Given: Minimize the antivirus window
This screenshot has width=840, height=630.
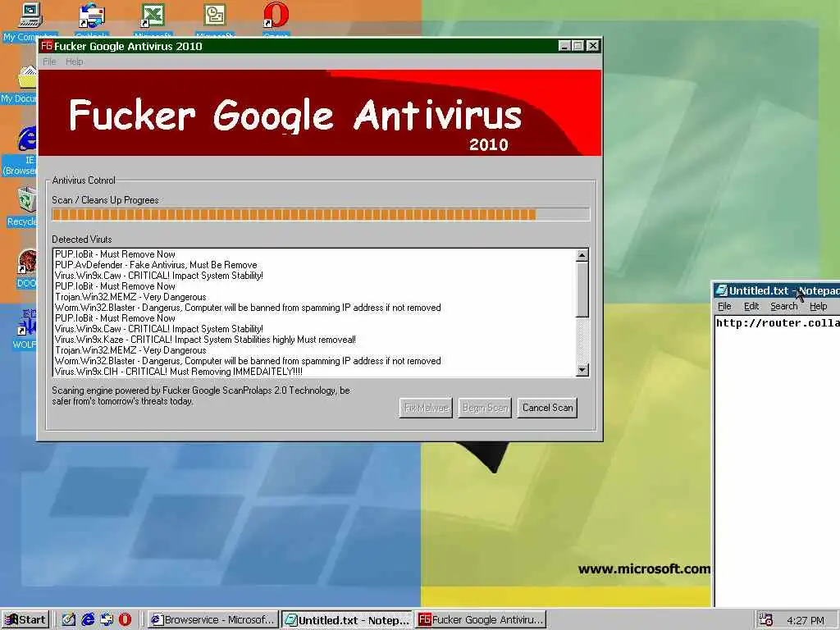Looking at the screenshot, I should click(564, 46).
